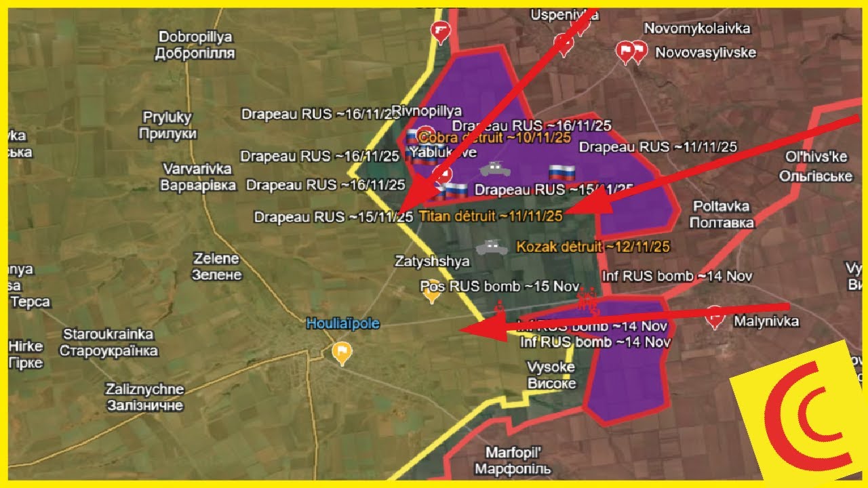Click the Staroukrainka label
Viewport: 868px width, 488px height.
click(108, 342)
